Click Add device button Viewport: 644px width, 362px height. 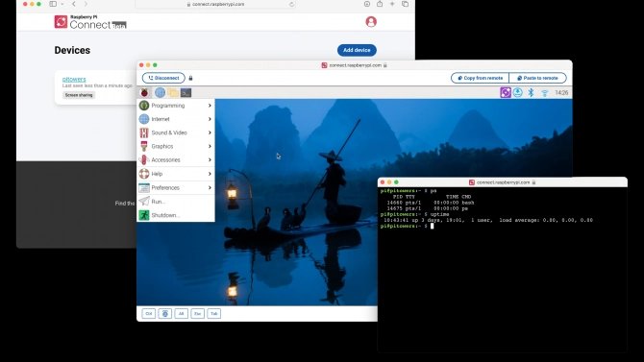pos(357,50)
